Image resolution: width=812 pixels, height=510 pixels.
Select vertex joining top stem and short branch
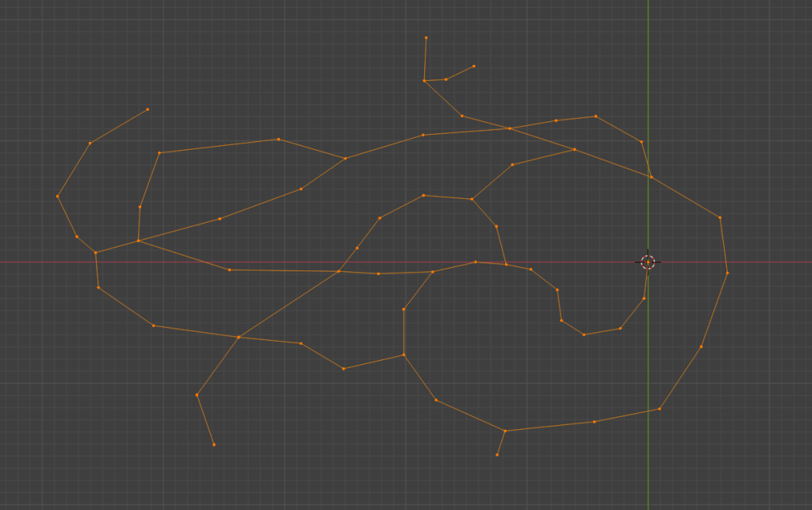pyautogui.click(x=424, y=81)
